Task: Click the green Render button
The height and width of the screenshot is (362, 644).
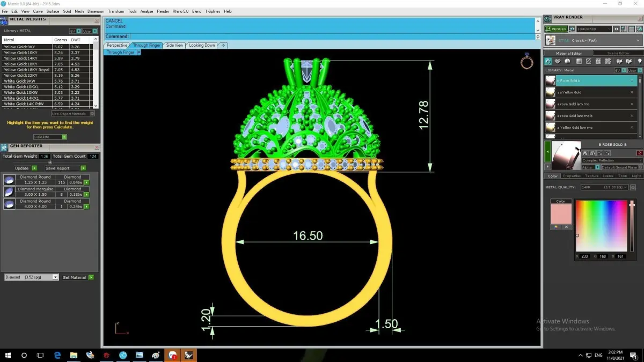Action: tap(555, 29)
